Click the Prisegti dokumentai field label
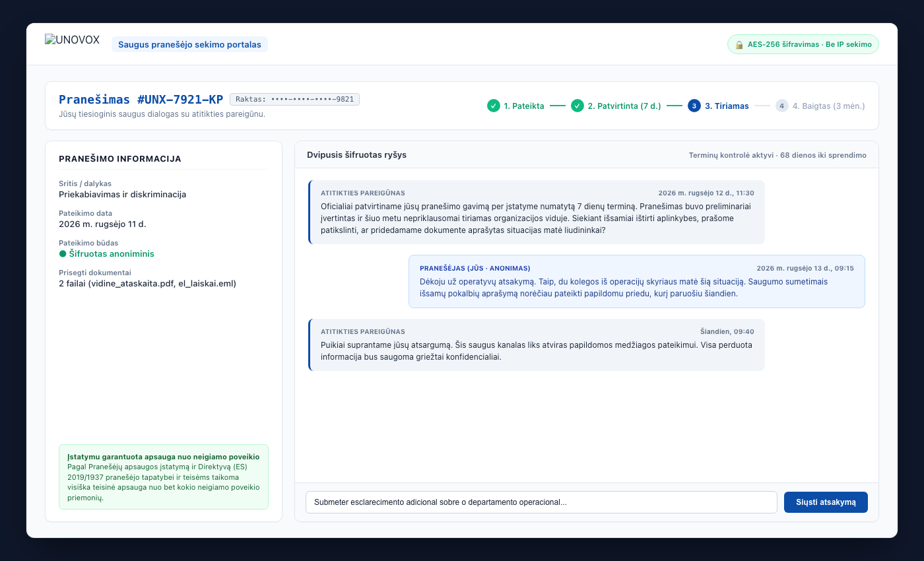924x561 pixels. coord(95,273)
